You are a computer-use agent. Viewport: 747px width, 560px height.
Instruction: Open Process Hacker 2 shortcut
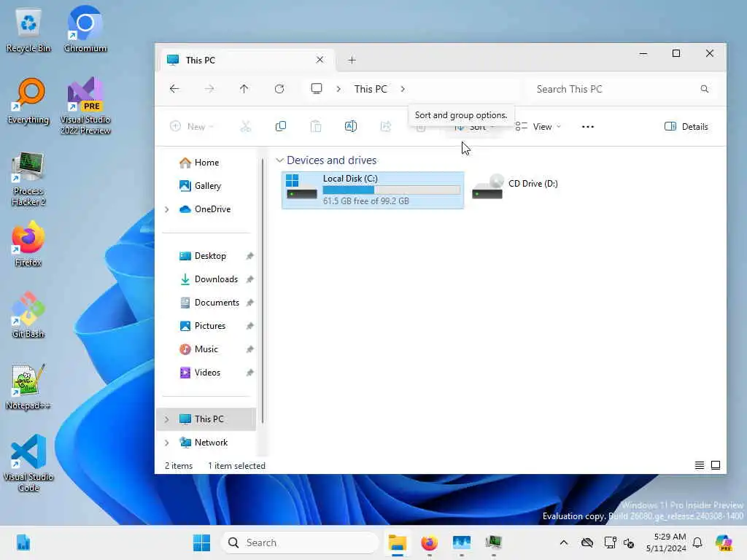[28, 179]
